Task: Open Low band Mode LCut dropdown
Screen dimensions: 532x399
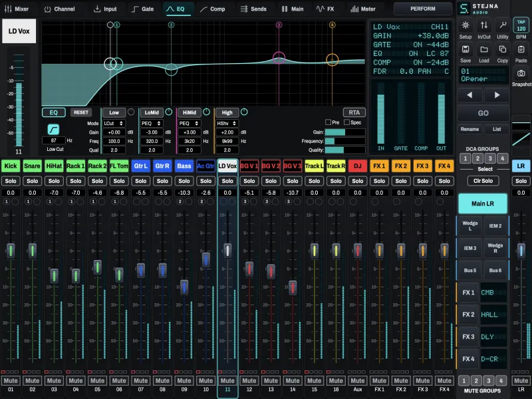Action: (x=114, y=124)
